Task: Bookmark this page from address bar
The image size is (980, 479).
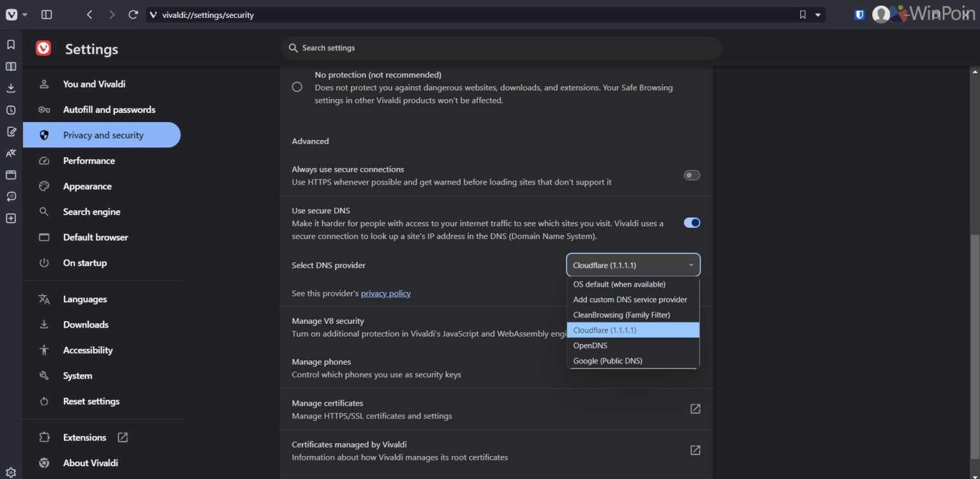Action: pos(803,15)
